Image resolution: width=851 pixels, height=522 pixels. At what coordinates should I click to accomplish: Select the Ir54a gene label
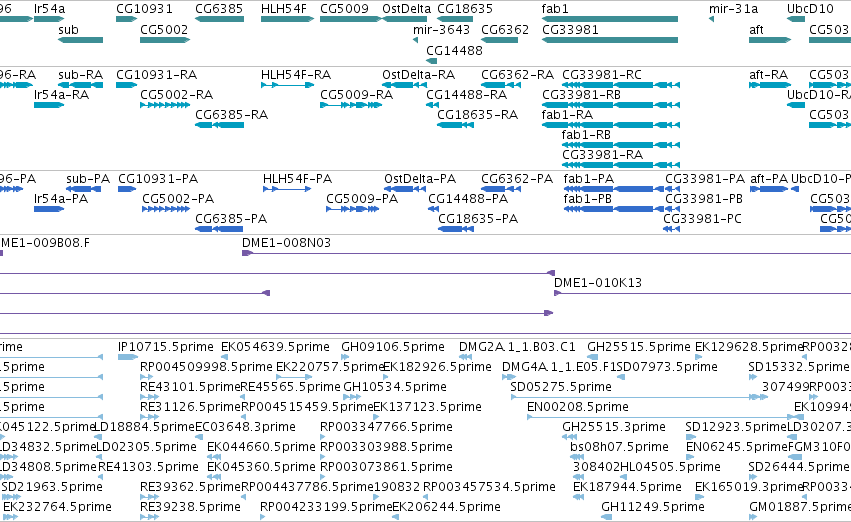[49, 9]
